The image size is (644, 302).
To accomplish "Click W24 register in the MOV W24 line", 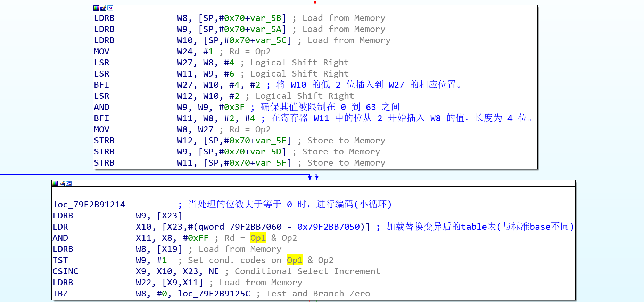I will (x=185, y=51).
